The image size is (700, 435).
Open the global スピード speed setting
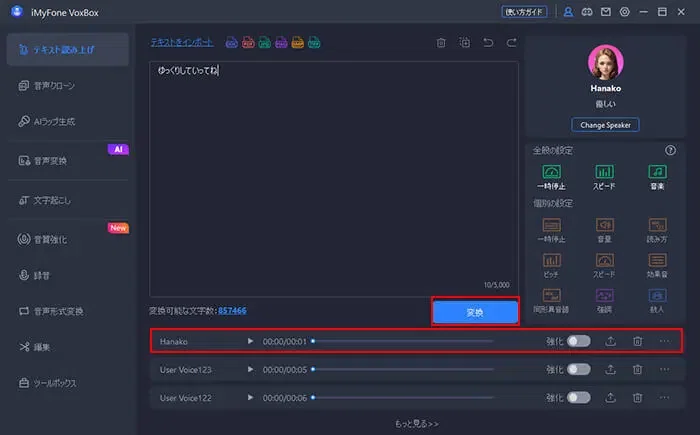coord(604,177)
